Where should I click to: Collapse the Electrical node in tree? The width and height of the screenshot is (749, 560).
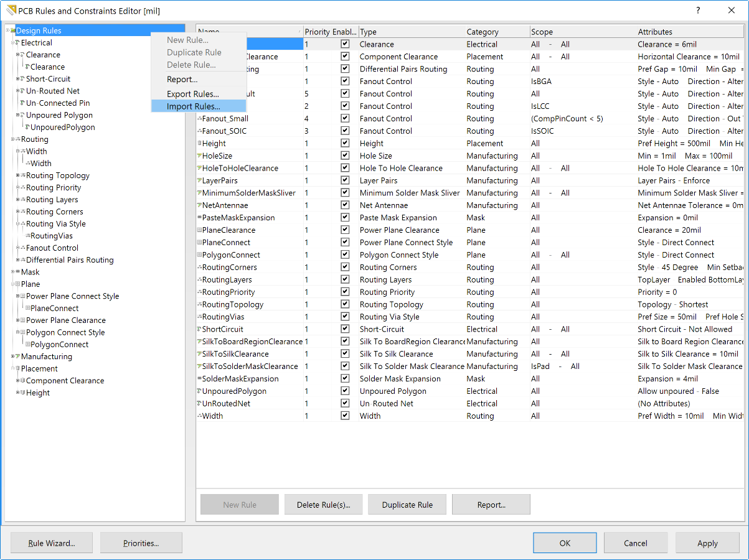click(12, 43)
